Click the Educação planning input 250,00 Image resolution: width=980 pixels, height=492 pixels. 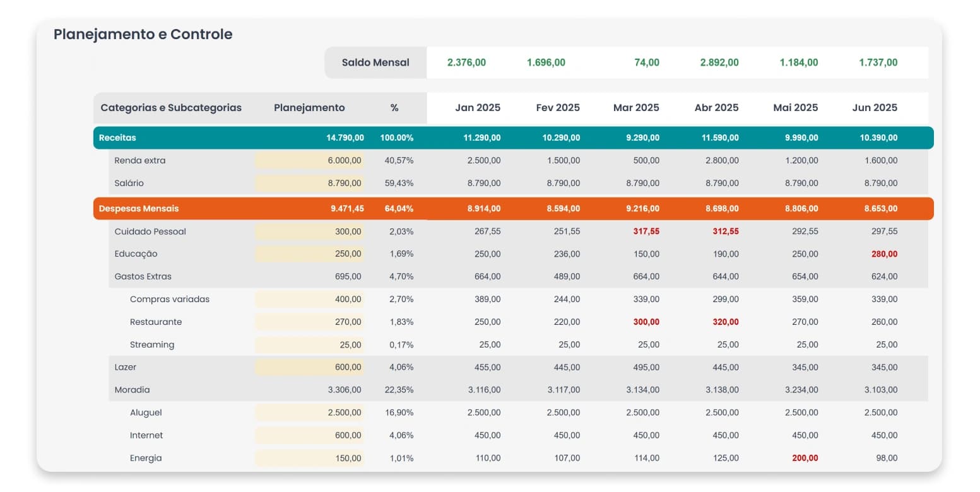tap(310, 254)
